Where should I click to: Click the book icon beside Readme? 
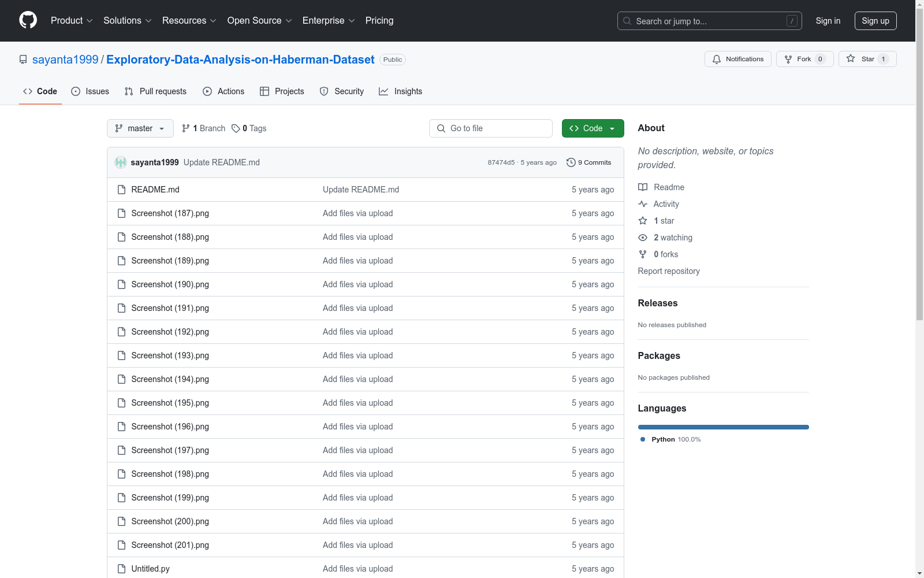pyautogui.click(x=643, y=187)
